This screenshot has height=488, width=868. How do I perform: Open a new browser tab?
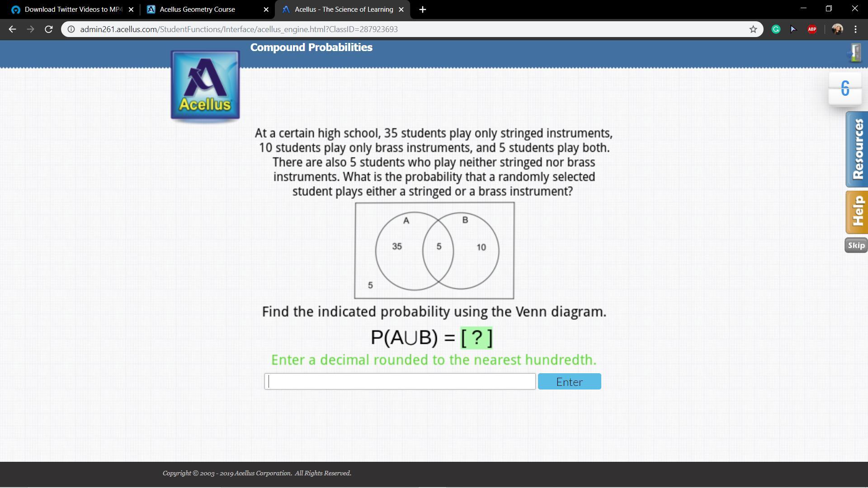pos(422,9)
